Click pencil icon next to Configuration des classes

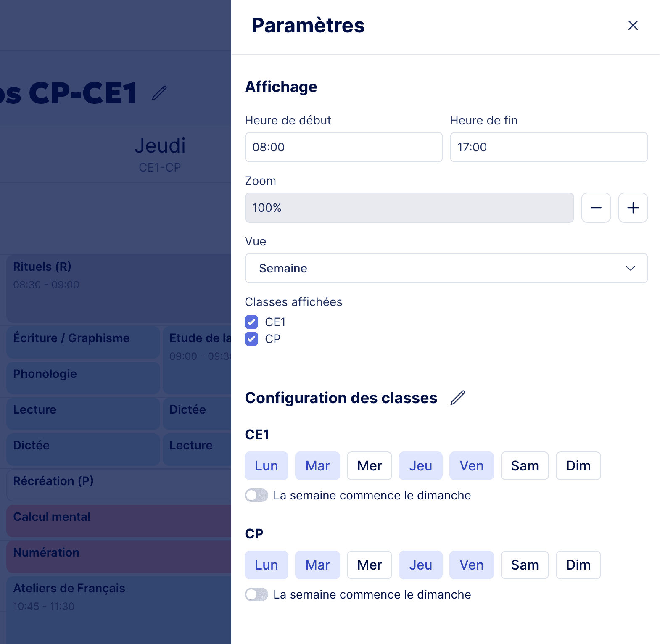458,398
